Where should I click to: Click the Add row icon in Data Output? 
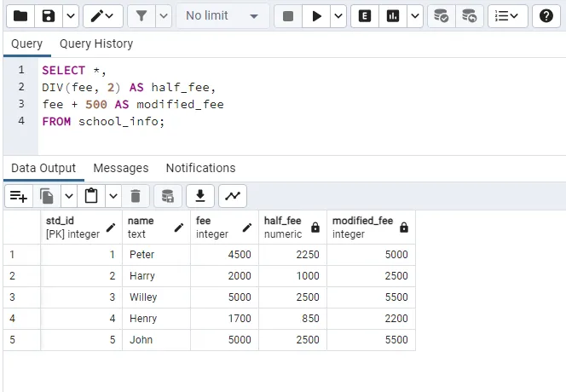[18, 196]
